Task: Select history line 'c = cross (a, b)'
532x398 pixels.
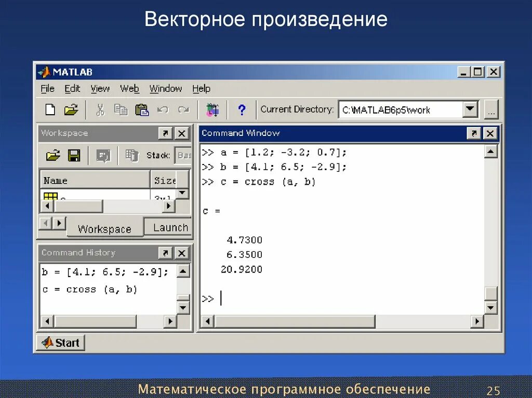Action: [89, 290]
